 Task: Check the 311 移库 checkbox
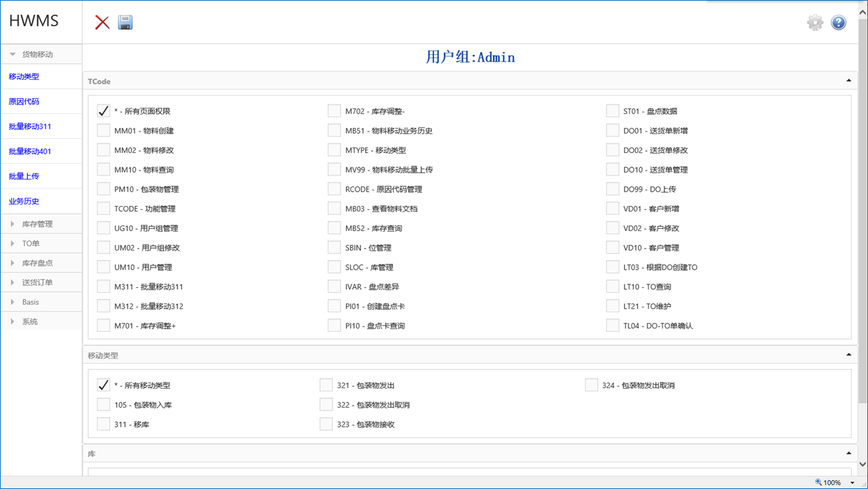click(104, 425)
